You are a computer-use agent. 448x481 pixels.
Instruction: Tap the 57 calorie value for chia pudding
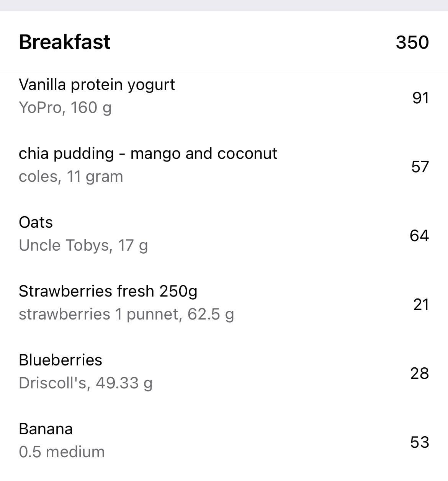pos(420,167)
